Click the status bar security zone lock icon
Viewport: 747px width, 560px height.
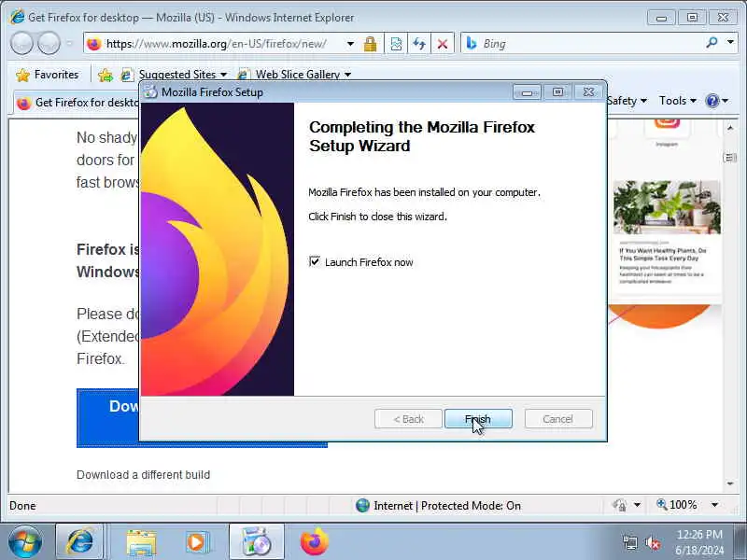point(620,505)
